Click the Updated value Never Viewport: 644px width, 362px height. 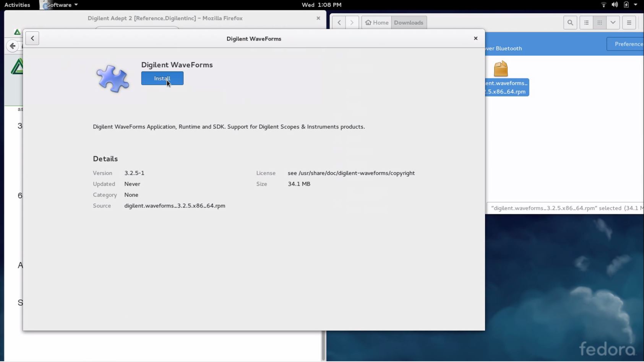point(132,184)
